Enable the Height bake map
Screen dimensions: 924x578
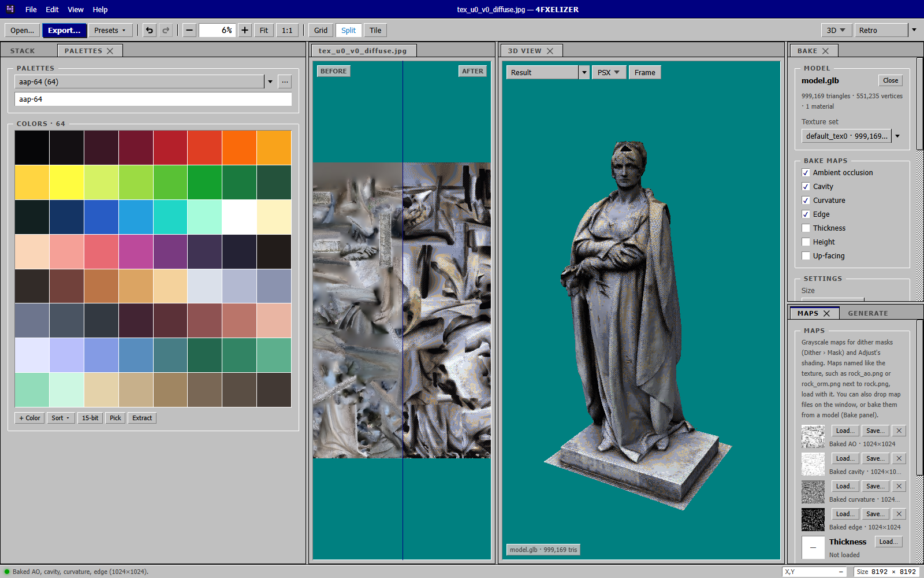point(806,242)
